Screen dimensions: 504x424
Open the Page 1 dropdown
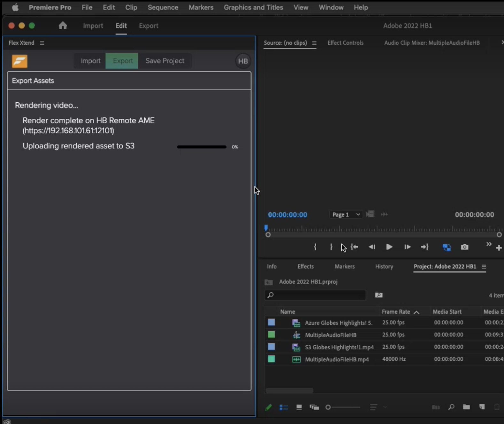coord(346,215)
